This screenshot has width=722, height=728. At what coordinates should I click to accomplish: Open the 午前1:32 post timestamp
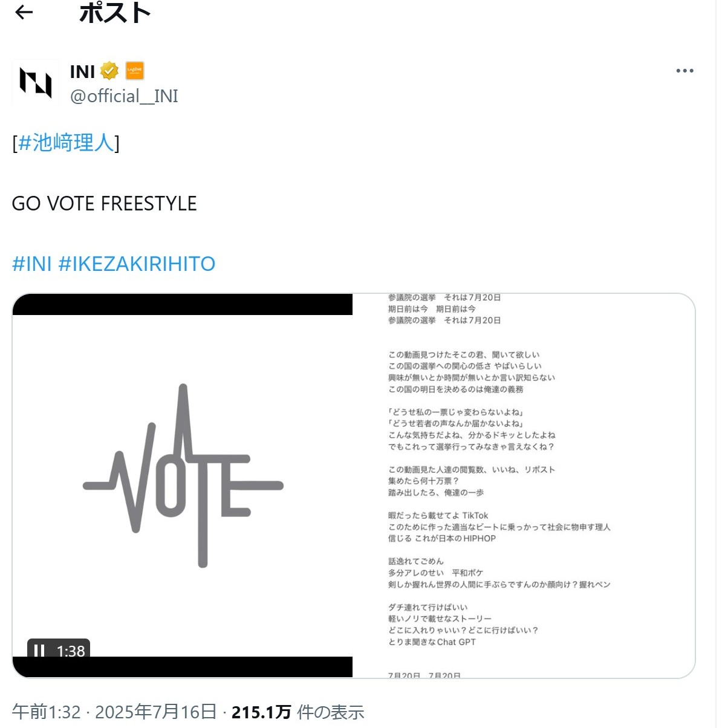coord(46,712)
